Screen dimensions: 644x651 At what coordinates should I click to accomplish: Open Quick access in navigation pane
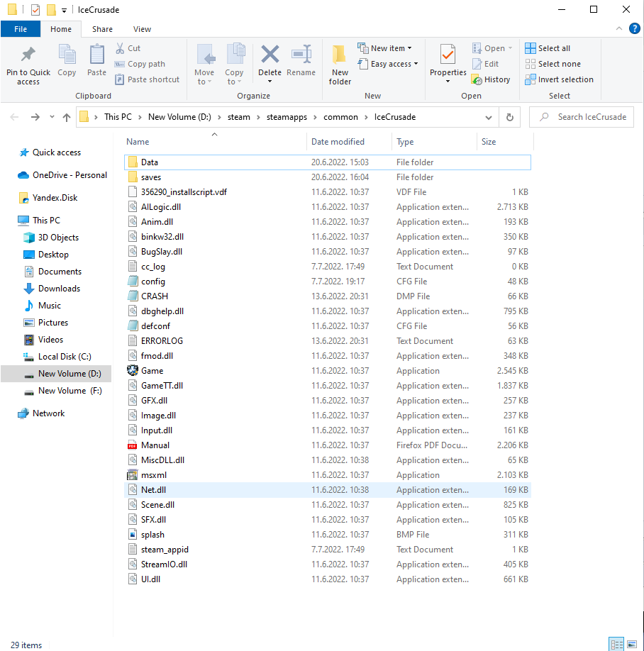click(x=57, y=152)
